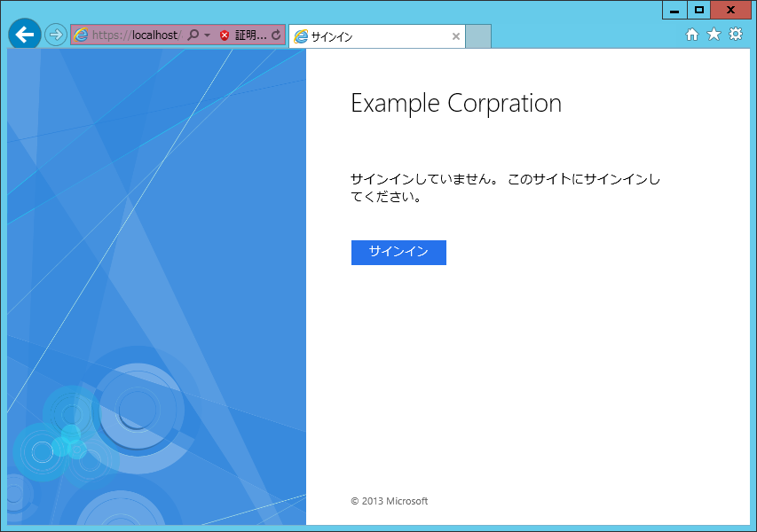Open the search magnifier in address bar
The width and height of the screenshot is (757, 532).
pos(193,35)
